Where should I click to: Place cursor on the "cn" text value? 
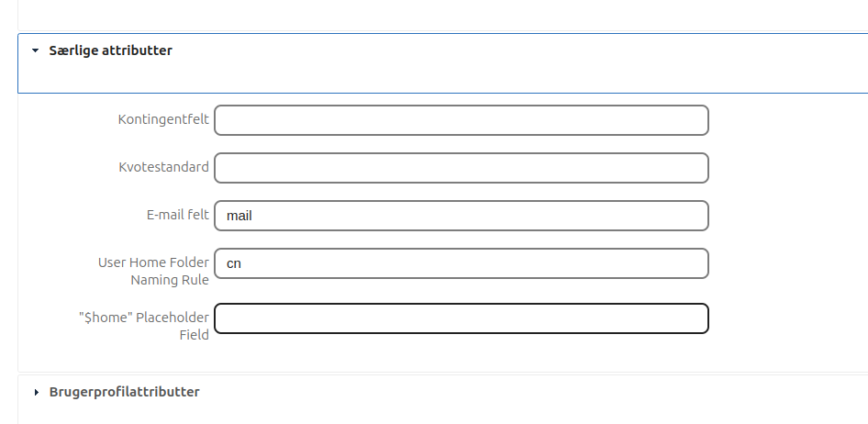click(234, 263)
